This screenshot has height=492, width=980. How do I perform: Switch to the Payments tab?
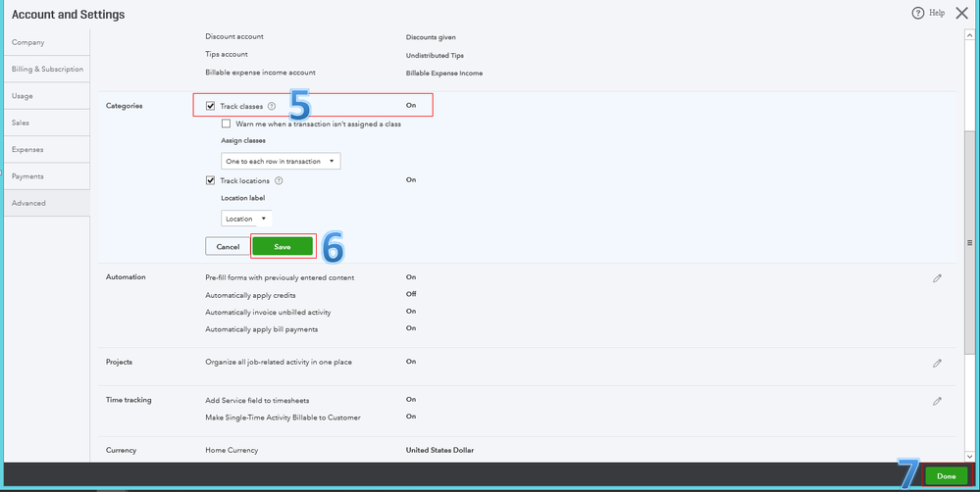coord(47,176)
